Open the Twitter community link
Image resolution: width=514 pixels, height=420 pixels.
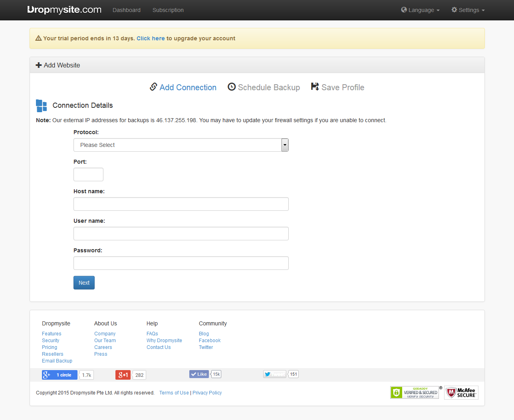[206, 347]
